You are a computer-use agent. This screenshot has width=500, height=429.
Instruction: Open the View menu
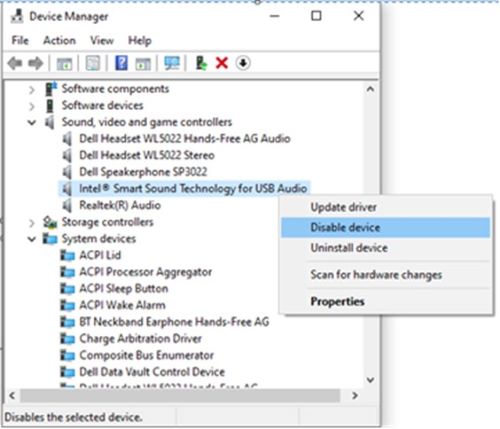point(102,41)
